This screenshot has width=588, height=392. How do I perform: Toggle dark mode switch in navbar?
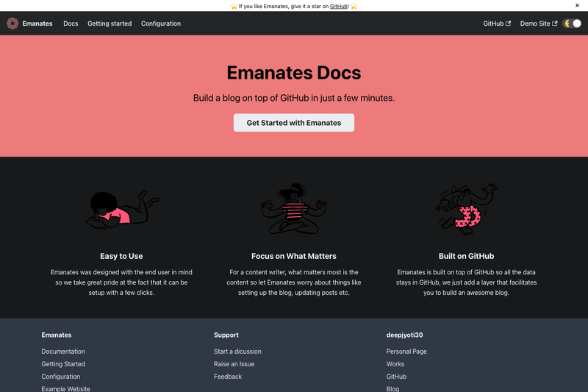(573, 24)
